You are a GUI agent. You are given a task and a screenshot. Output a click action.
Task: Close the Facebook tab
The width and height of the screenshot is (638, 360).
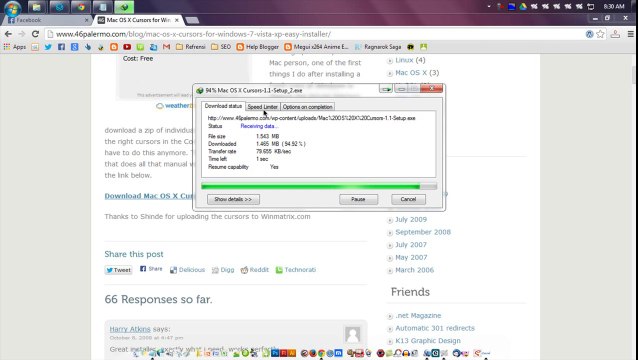point(86,20)
